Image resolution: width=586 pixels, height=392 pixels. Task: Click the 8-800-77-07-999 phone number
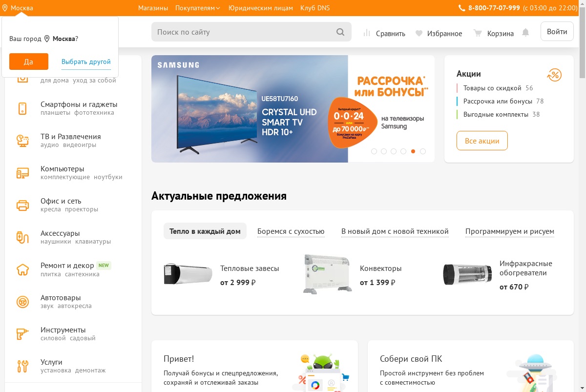point(494,8)
